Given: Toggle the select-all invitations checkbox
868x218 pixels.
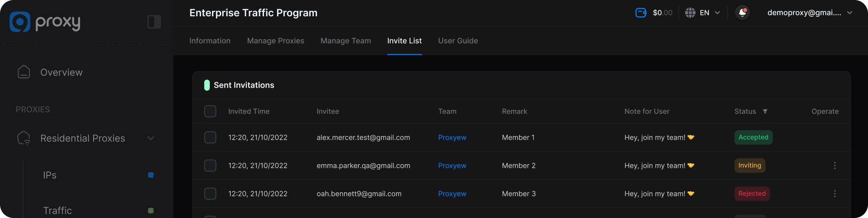Looking at the screenshot, I should click(x=210, y=111).
